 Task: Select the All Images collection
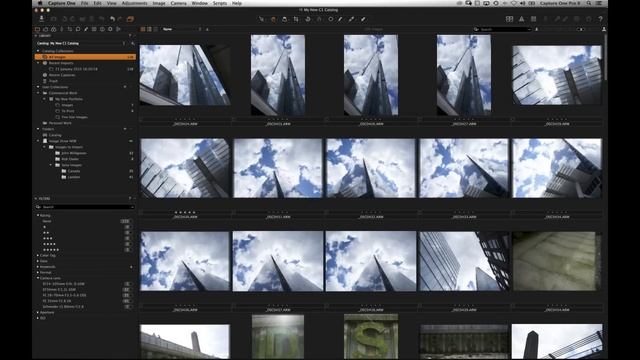[86, 57]
